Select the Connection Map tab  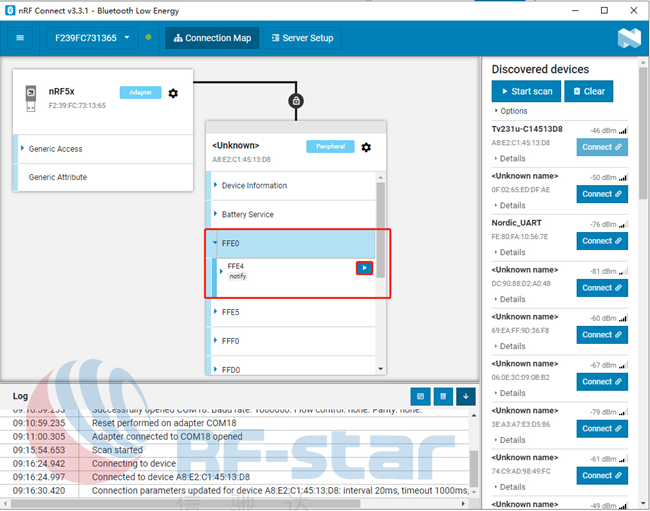coord(211,38)
